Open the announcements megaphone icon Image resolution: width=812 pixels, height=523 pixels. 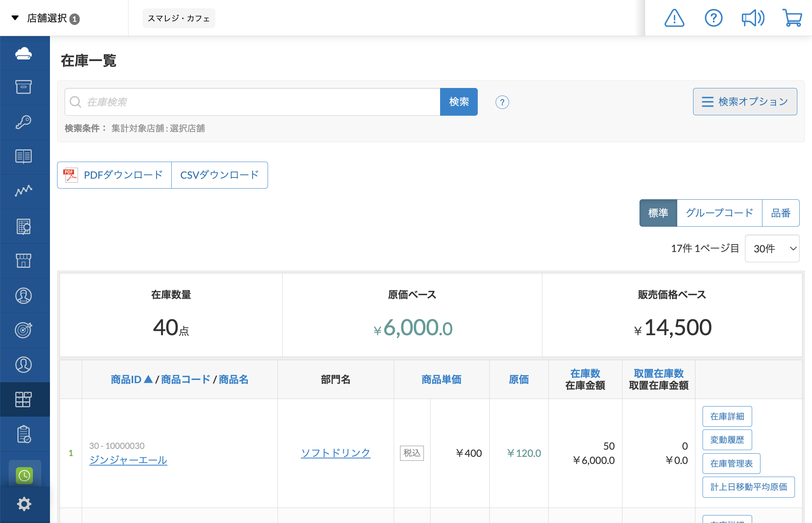753,18
